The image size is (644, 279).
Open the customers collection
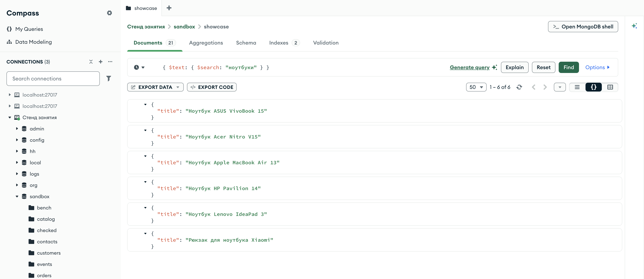(x=49, y=253)
